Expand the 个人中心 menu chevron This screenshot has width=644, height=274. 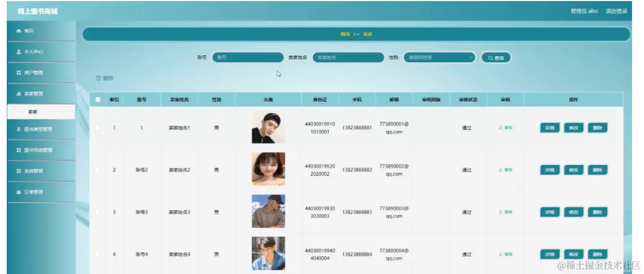click(69, 52)
